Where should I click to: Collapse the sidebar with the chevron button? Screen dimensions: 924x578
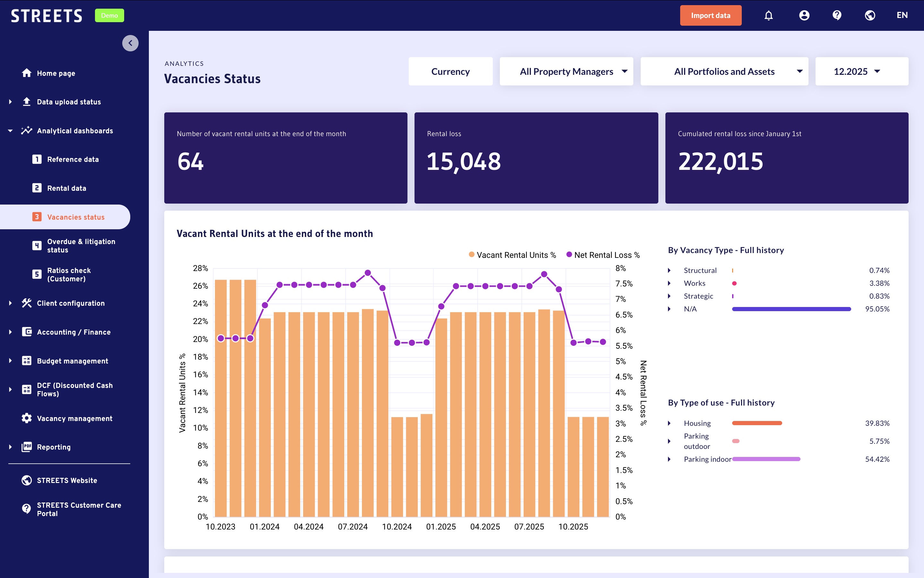[130, 43]
